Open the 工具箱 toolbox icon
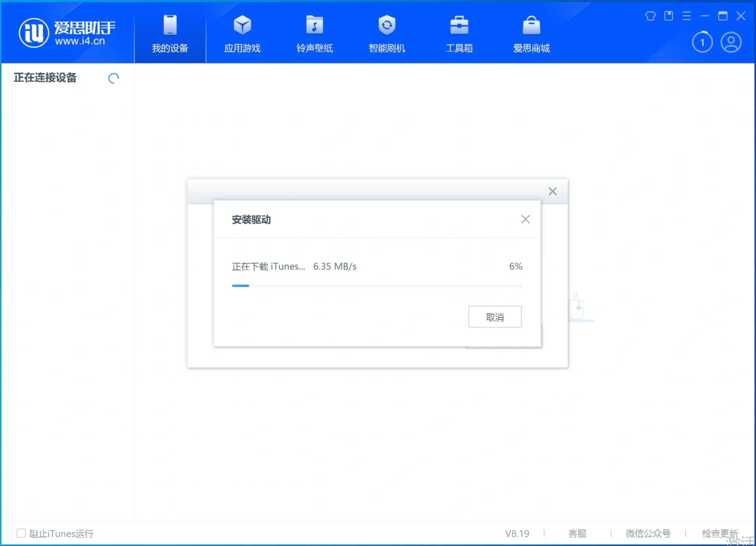 pos(459,24)
